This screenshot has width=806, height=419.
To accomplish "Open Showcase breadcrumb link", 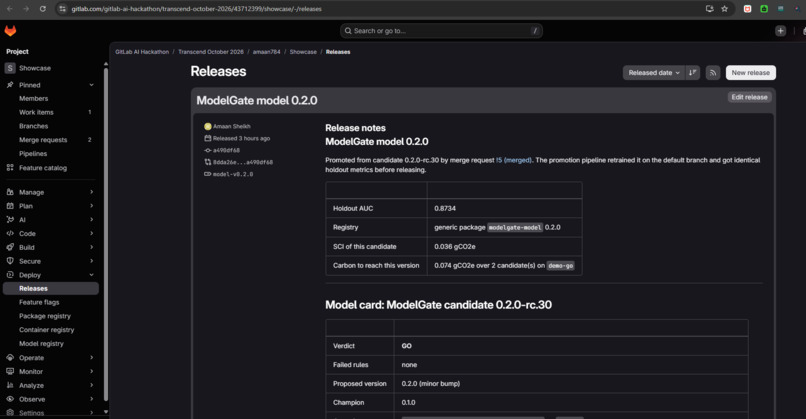I will coord(303,52).
